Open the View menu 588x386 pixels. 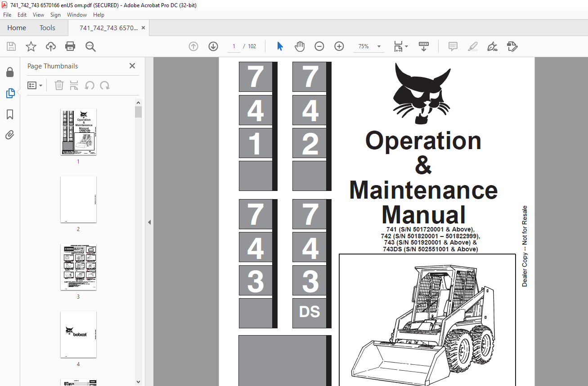pos(39,15)
